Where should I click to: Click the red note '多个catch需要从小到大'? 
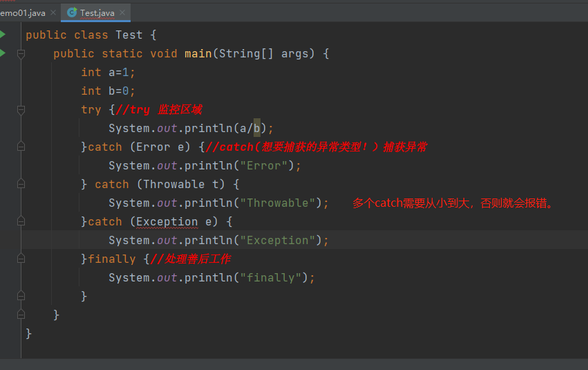[410, 203]
